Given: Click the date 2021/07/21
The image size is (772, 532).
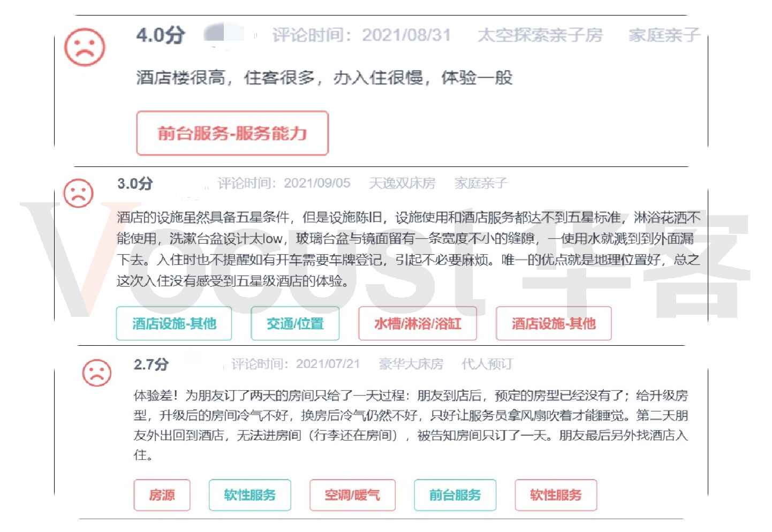Looking at the screenshot, I should coord(328,364).
